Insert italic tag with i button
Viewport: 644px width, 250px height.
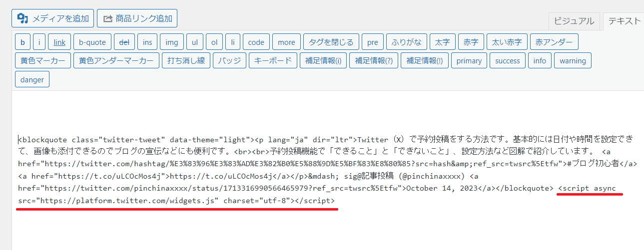[39, 42]
